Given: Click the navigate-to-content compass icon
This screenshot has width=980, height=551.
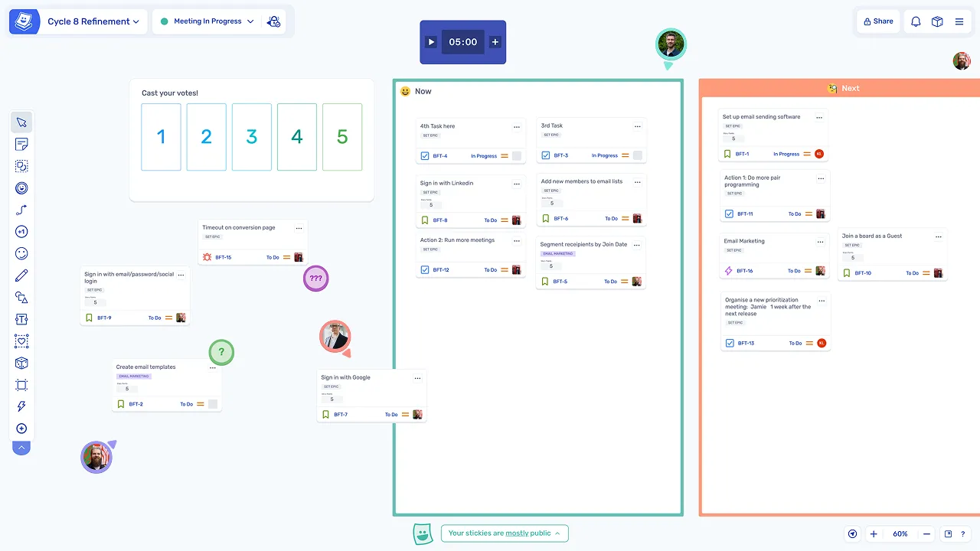Looking at the screenshot, I should [852, 534].
